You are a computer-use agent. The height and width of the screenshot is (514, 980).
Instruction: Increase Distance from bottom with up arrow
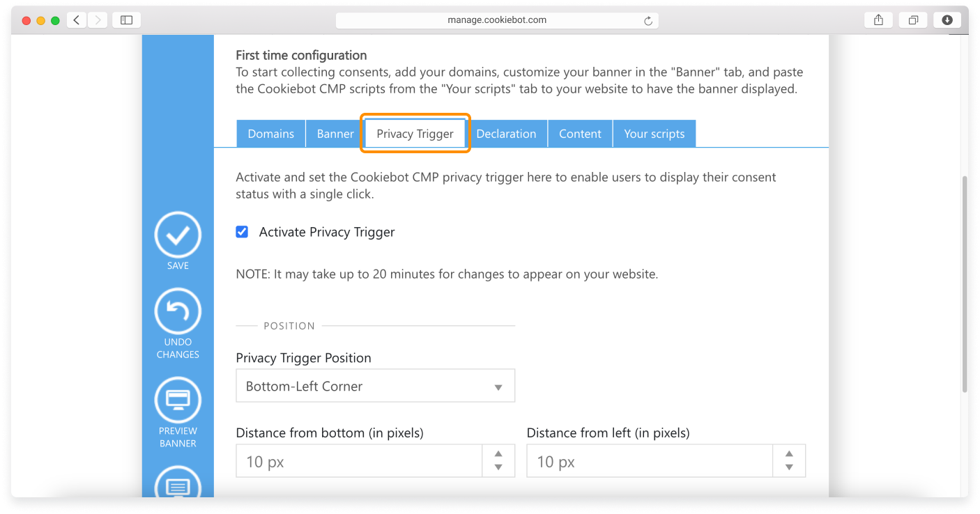point(498,454)
